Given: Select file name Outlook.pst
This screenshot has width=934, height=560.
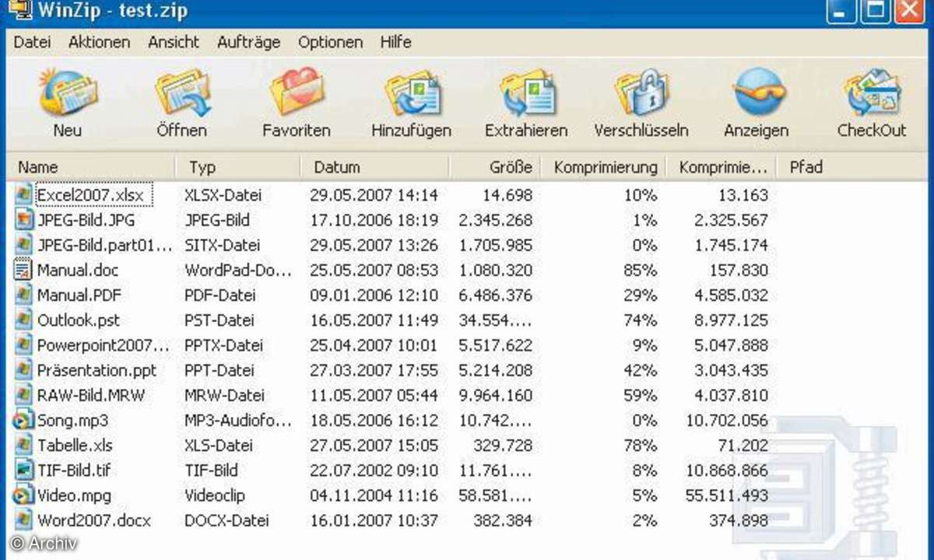Looking at the screenshot, I should pyautogui.click(x=79, y=320).
